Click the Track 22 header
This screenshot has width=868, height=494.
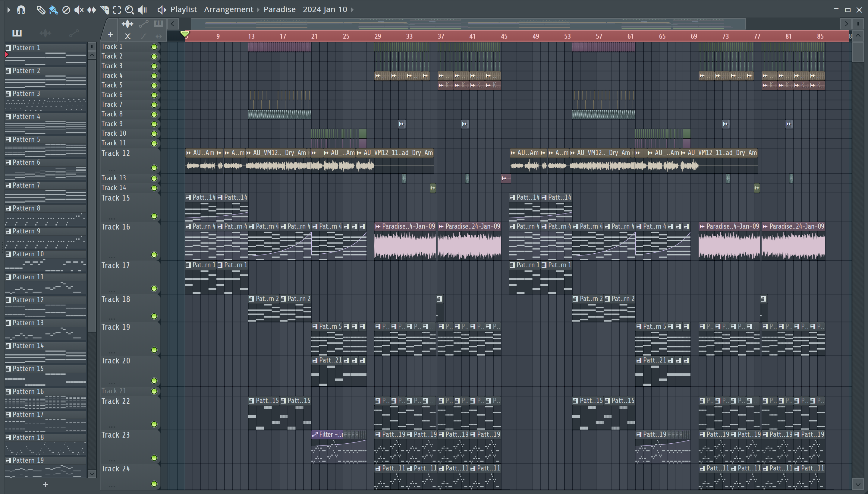130,413
